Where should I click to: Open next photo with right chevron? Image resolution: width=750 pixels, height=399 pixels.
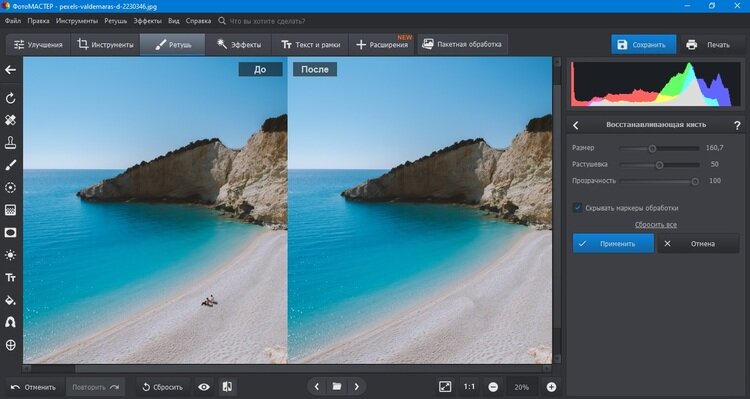pos(356,387)
